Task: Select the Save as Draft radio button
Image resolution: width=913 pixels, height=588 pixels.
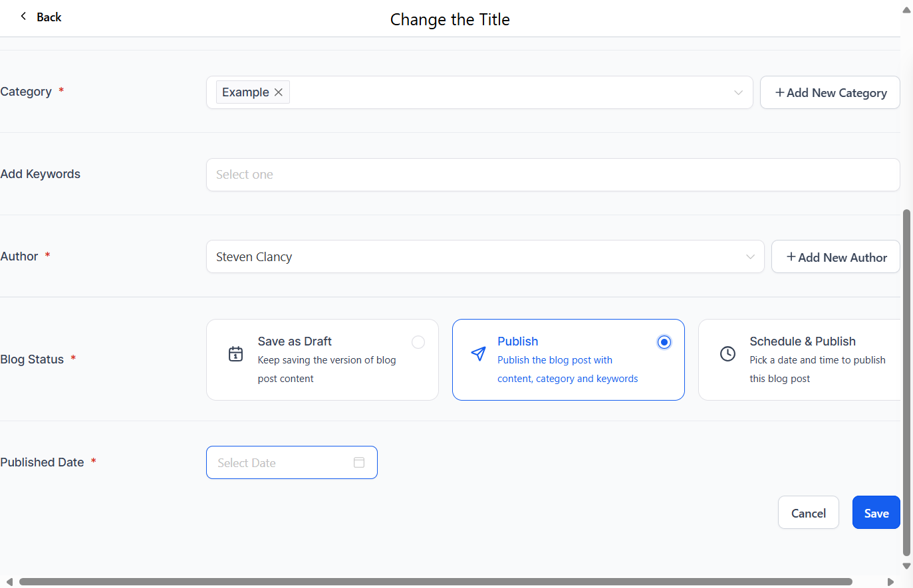Action: coord(418,342)
